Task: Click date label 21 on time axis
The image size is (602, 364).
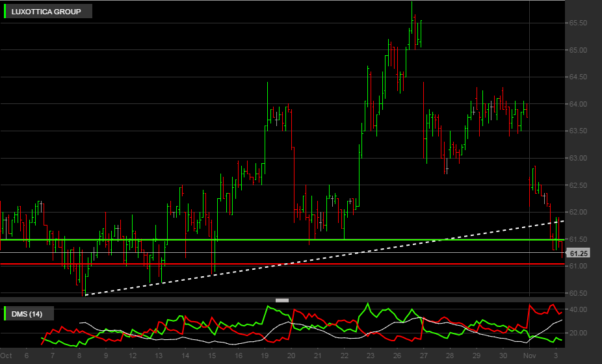Action: click(x=317, y=356)
